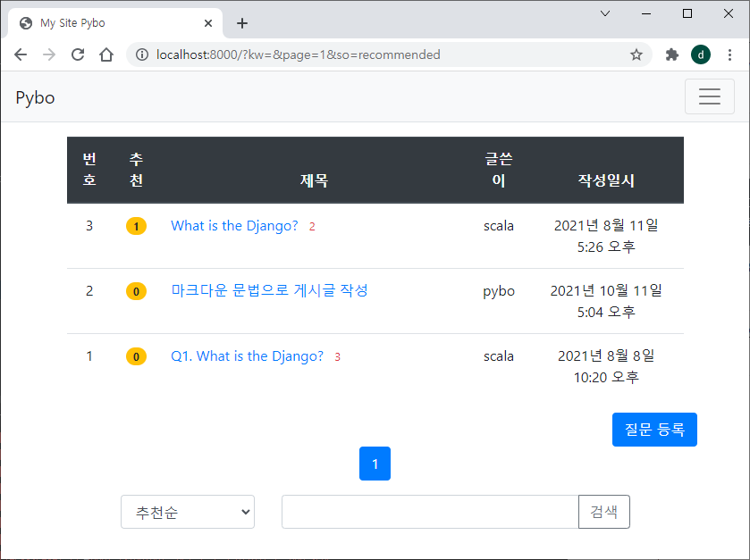Image resolution: width=750 pixels, height=560 pixels.
Task: Click author 'scala' in row 1
Action: pos(499,356)
